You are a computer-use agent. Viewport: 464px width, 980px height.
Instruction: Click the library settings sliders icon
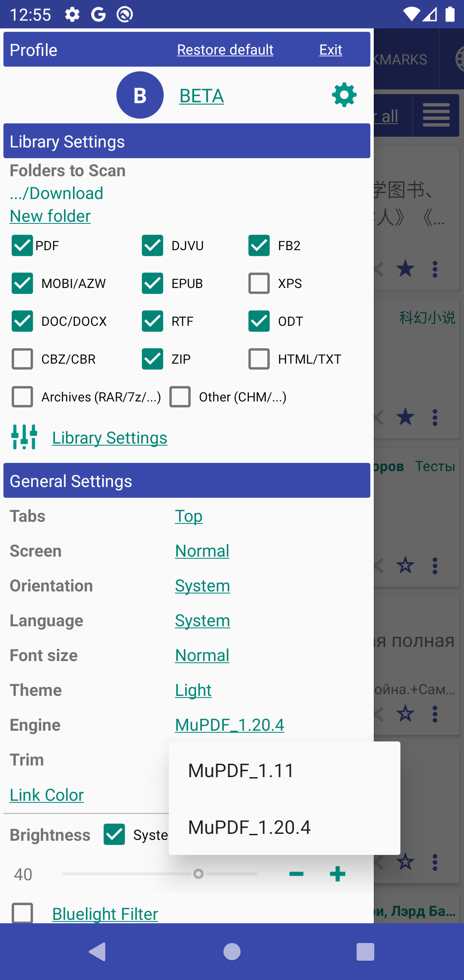[24, 437]
